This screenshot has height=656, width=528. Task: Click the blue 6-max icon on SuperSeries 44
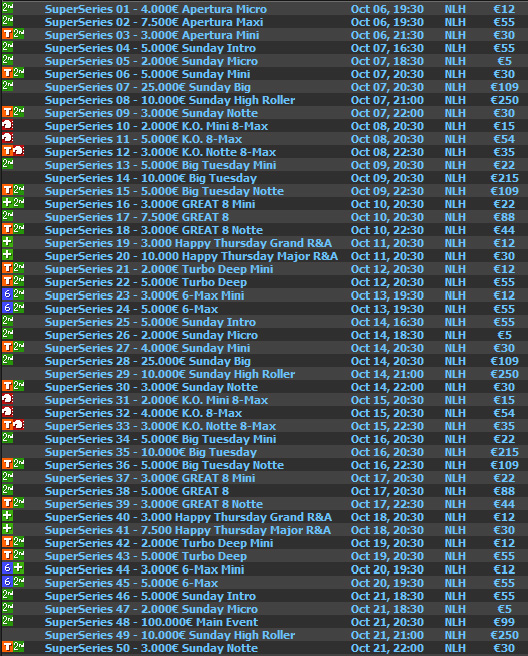pos(8,568)
